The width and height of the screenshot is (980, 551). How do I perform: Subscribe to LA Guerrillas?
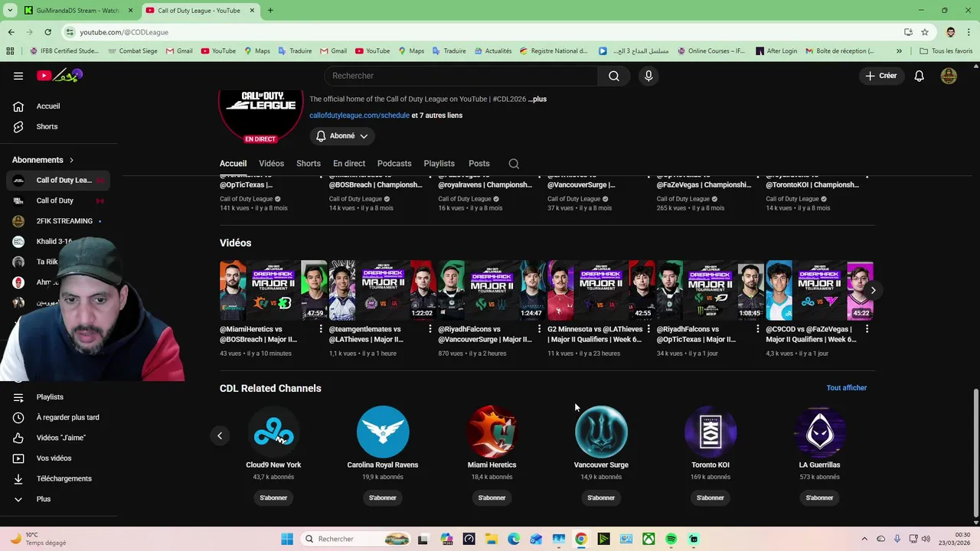coord(819,498)
